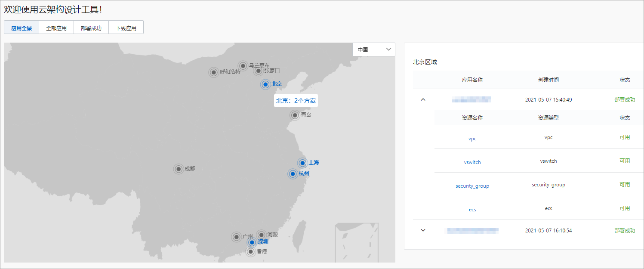This screenshot has width=644, height=269.
Task: Click the 资源类型 column header
Action: 548,117
